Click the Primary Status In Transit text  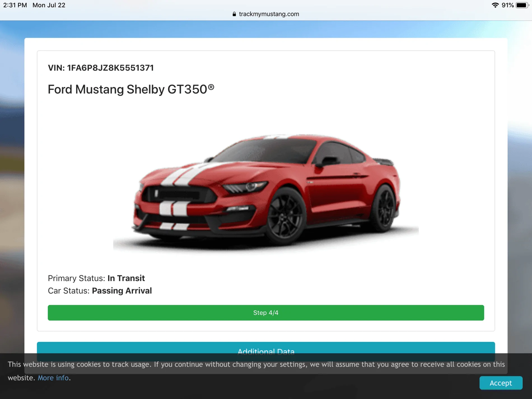(96, 278)
